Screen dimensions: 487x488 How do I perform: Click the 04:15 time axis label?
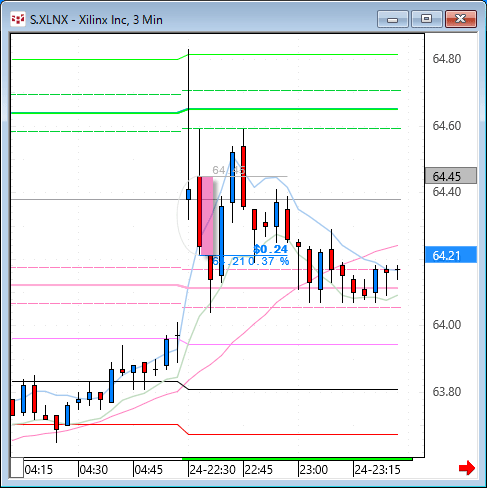click(39, 470)
